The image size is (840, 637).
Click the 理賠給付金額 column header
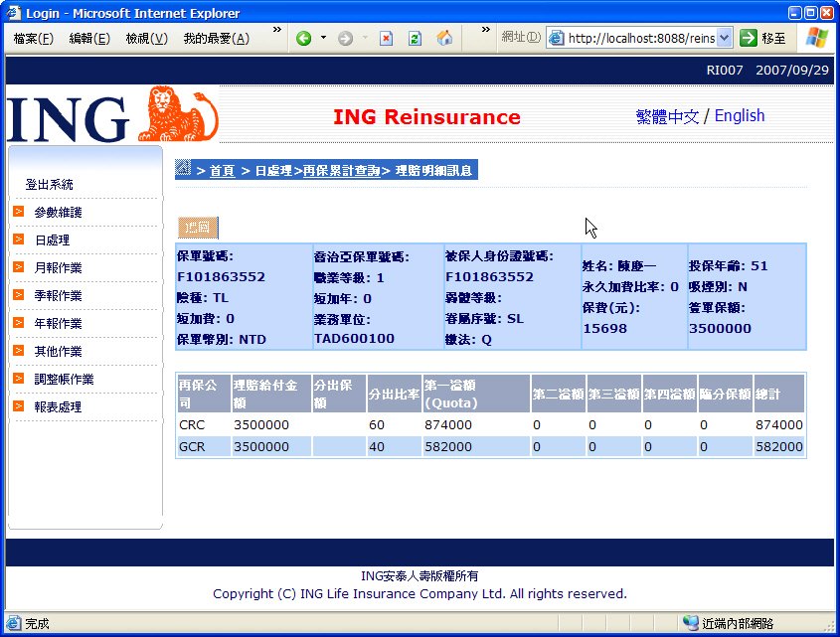pos(271,394)
